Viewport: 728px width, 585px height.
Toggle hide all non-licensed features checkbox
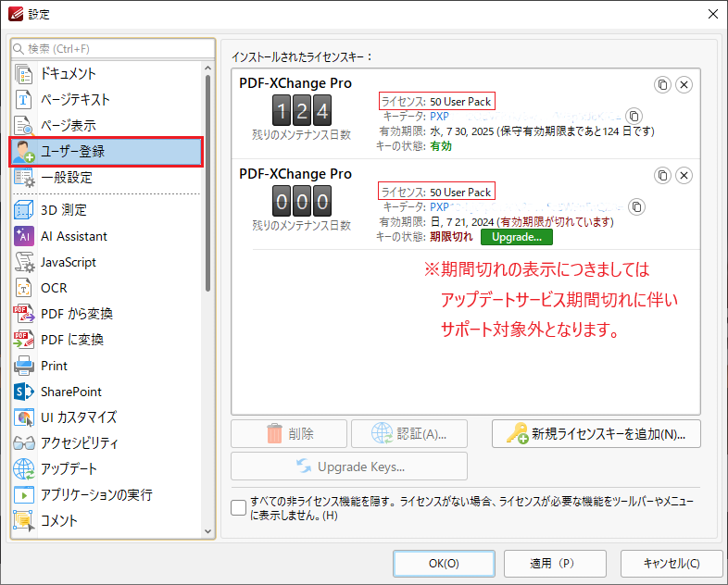[239, 508]
